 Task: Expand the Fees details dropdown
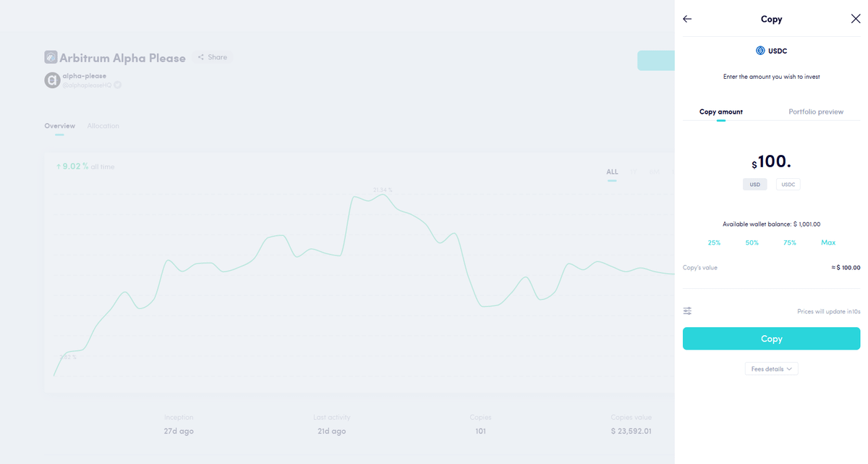tap(771, 369)
